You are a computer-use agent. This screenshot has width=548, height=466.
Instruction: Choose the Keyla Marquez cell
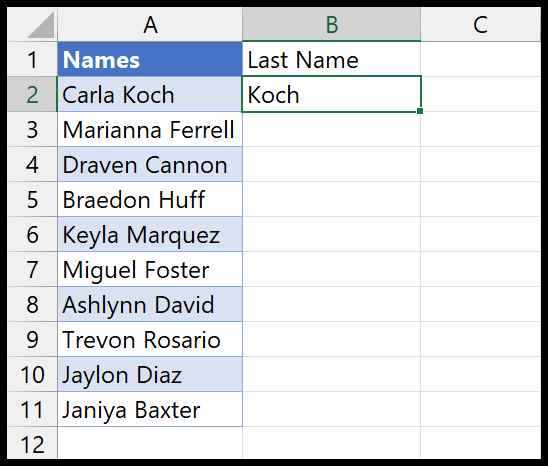(x=150, y=234)
